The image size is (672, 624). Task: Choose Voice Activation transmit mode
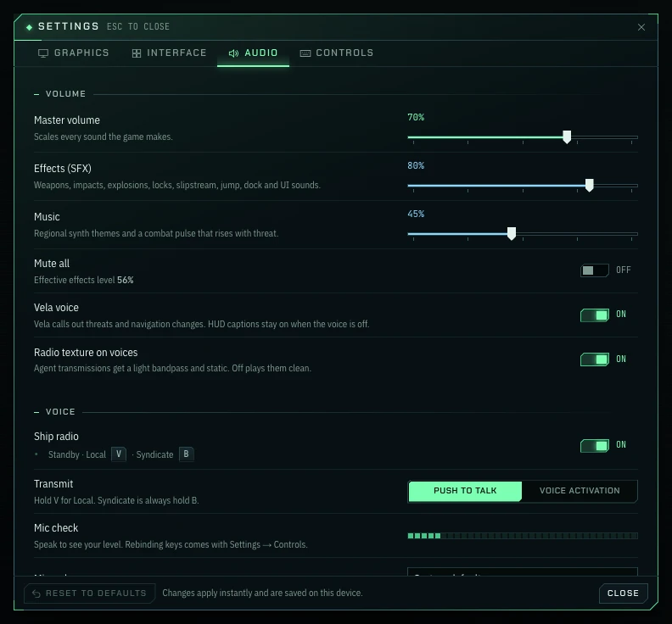(580, 491)
